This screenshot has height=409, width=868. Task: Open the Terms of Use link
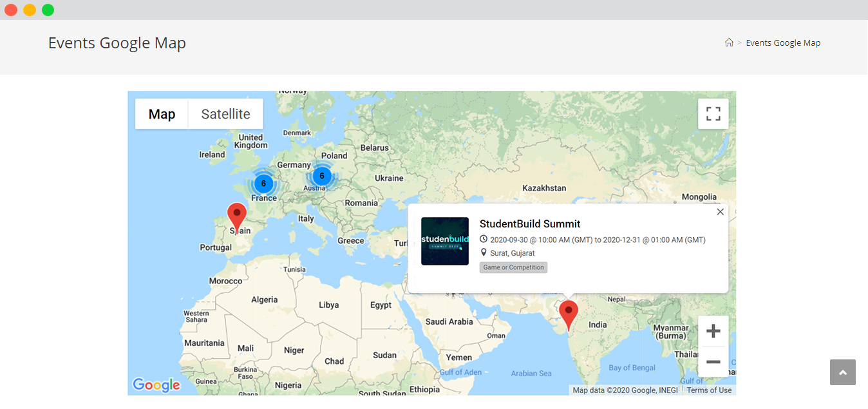point(709,390)
